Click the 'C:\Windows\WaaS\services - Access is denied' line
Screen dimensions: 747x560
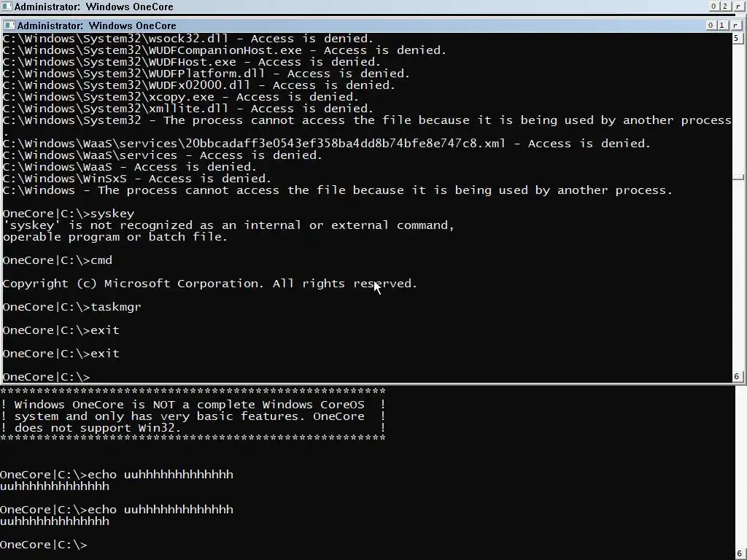163,155
